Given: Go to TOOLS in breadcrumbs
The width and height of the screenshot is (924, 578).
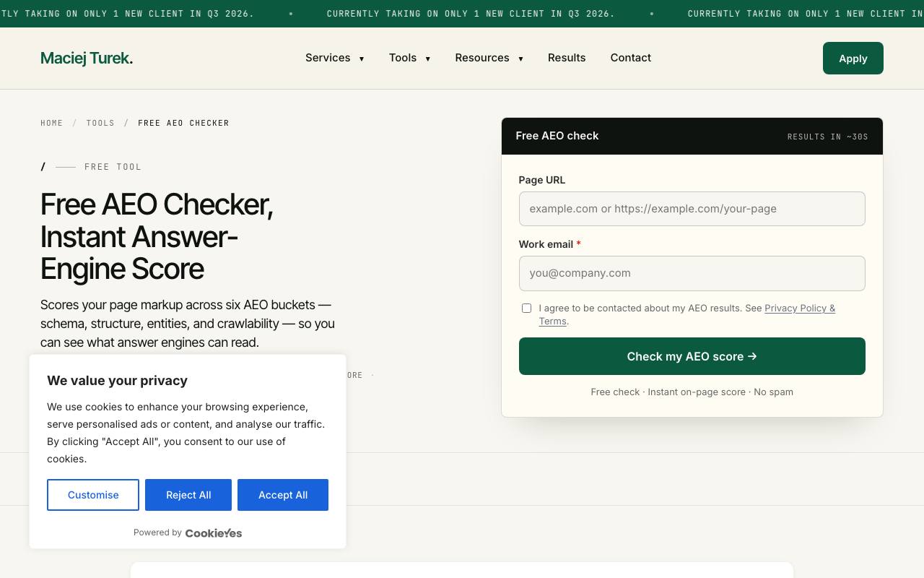Looking at the screenshot, I should (x=100, y=123).
